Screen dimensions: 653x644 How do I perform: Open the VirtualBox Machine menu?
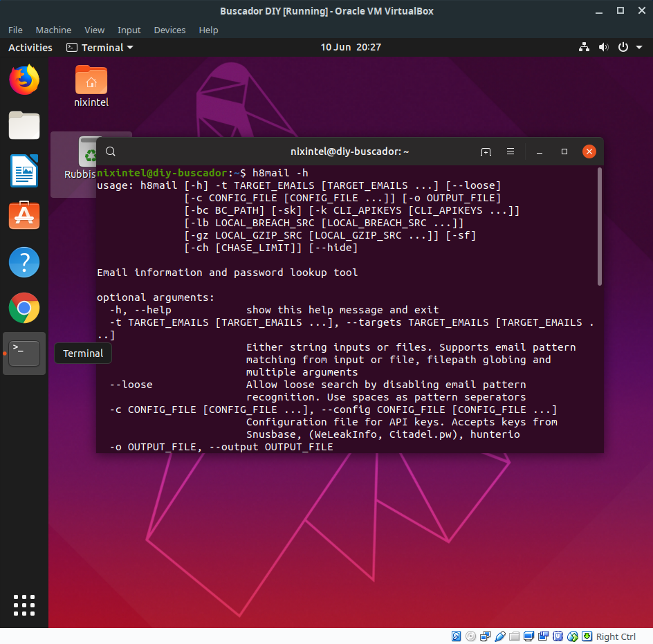53,30
